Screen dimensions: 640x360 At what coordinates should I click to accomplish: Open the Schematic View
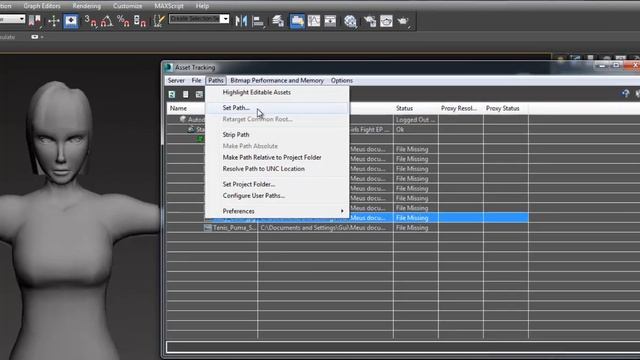[x=330, y=21]
